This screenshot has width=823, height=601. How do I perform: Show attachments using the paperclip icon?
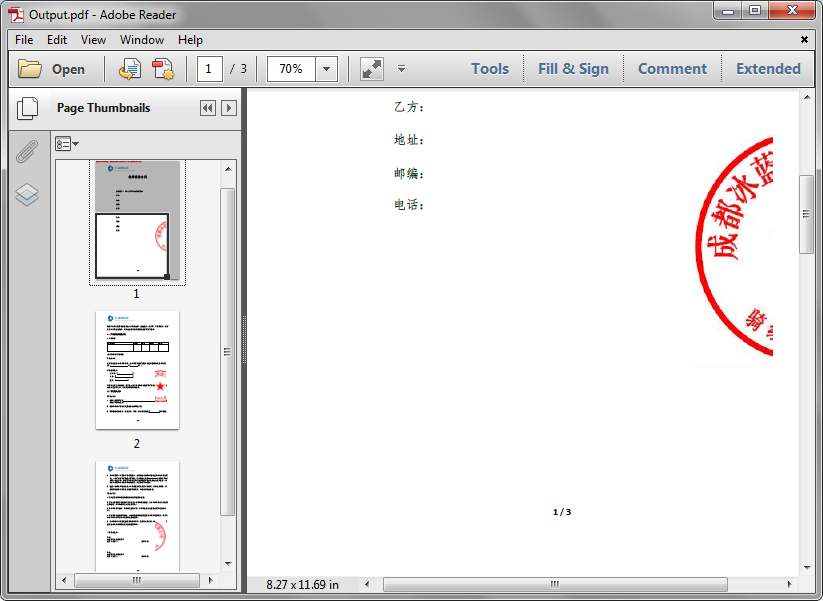(28, 152)
